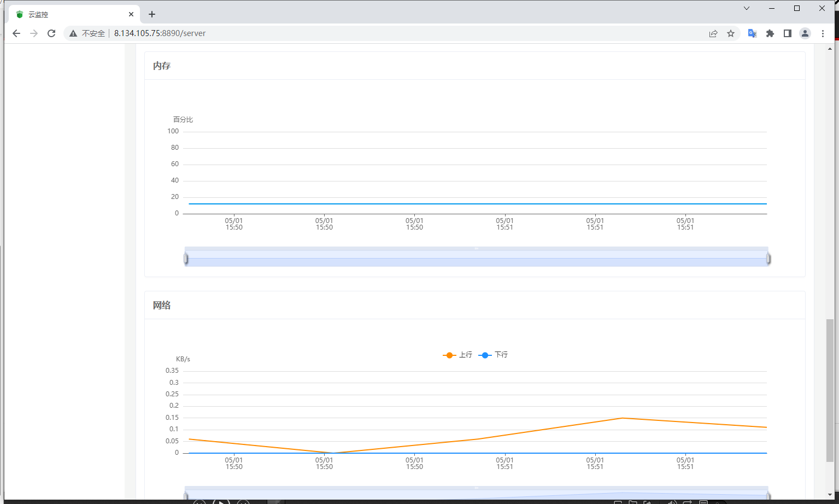Open the Extensions puzzle icon
The height and width of the screenshot is (504, 839).
770,33
